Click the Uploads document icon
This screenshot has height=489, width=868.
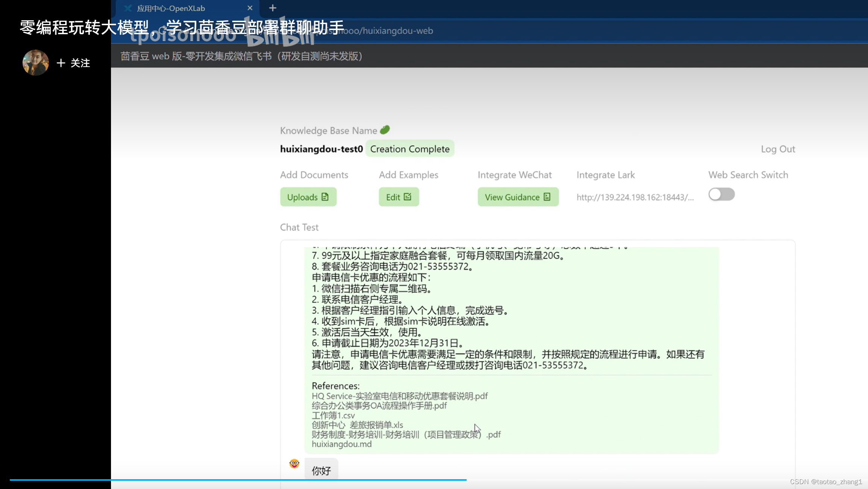(325, 197)
